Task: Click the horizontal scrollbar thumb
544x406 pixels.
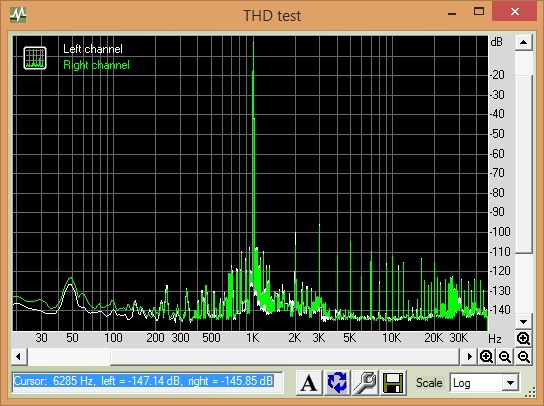Action: tap(285, 356)
